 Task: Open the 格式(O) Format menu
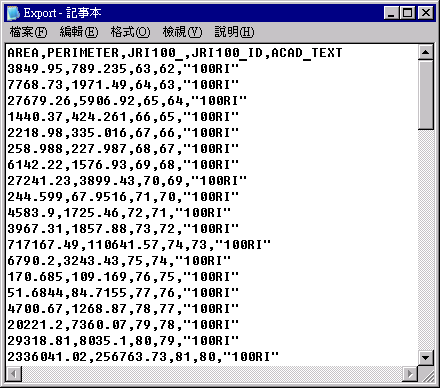point(130,32)
